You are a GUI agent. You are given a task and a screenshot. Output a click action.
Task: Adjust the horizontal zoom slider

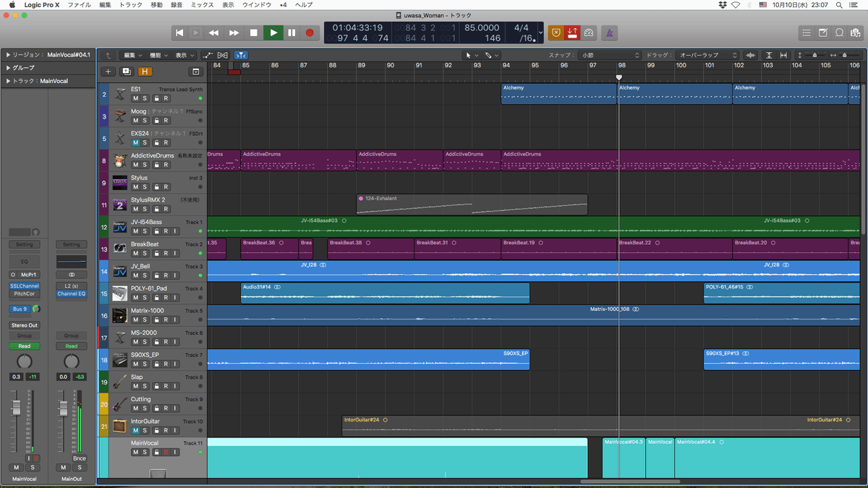tap(846, 55)
